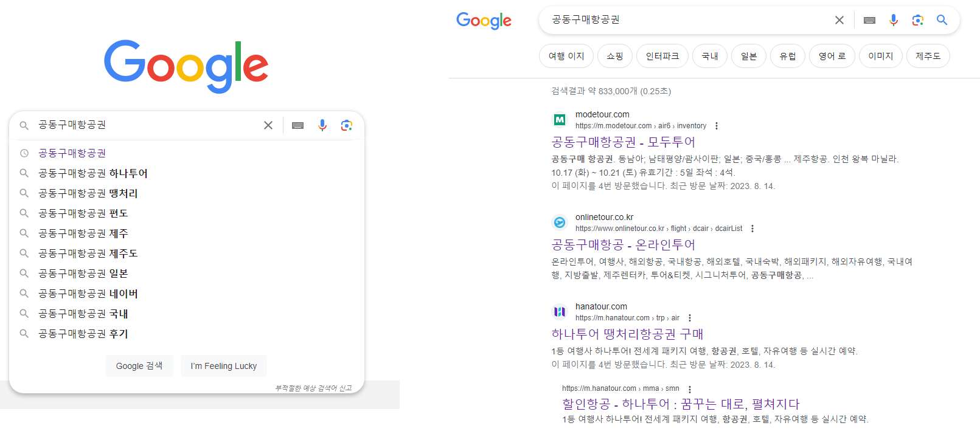Open more options for modetour.com result
980x434 pixels.
717,126
